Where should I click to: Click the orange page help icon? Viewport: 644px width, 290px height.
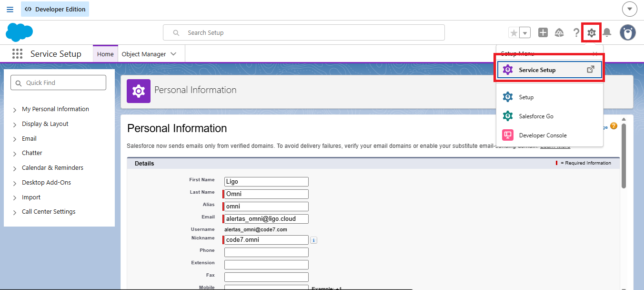[x=614, y=126]
